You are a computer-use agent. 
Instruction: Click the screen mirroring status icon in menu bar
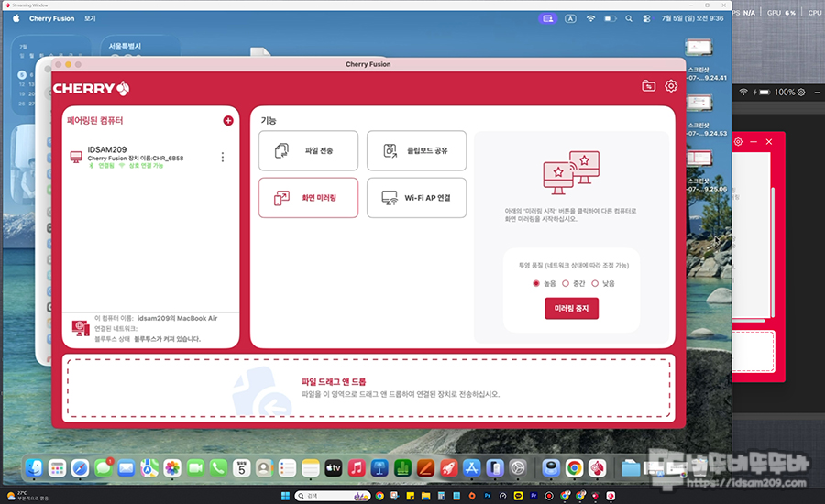(x=548, y=18)
